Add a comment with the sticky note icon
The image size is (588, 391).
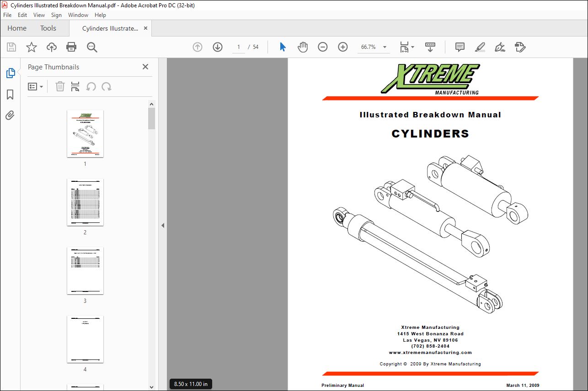[460, 47]
